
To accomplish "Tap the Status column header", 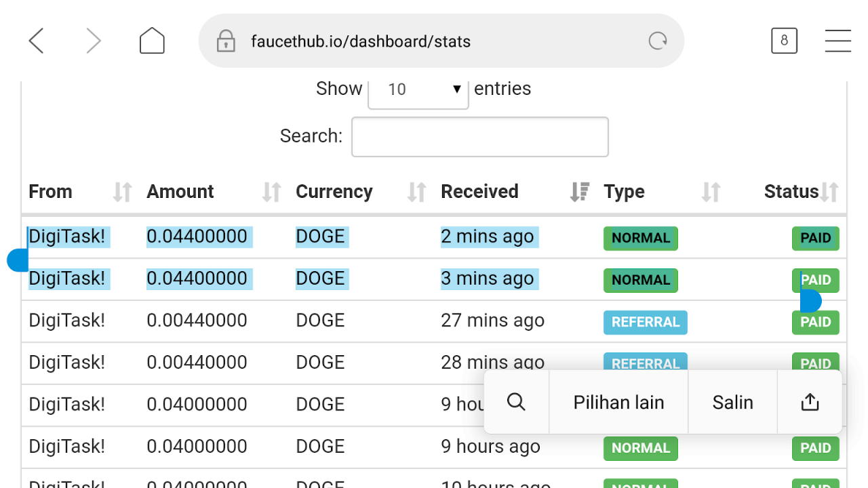I will 791,192.
